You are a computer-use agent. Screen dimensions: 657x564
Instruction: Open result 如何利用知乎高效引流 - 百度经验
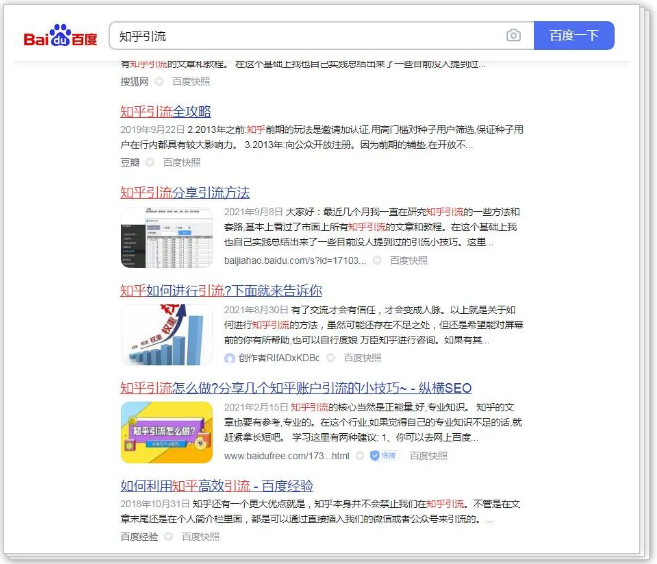217,486
